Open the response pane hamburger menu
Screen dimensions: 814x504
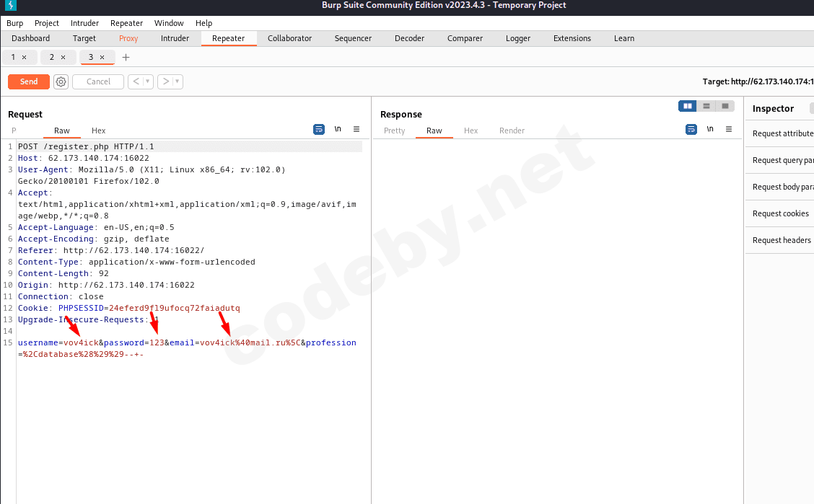point(729,129)
